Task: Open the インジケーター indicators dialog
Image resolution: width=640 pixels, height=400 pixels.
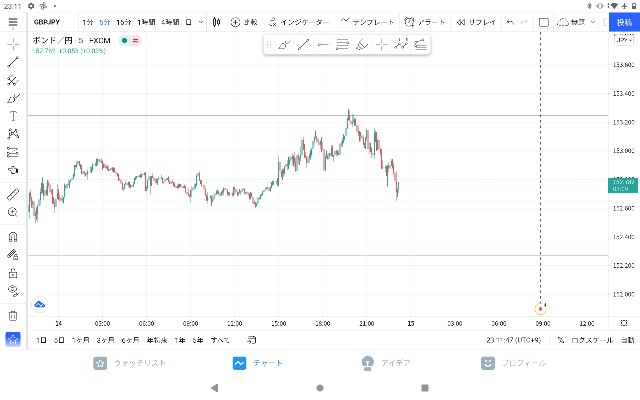Action: (x=299, y=22)
